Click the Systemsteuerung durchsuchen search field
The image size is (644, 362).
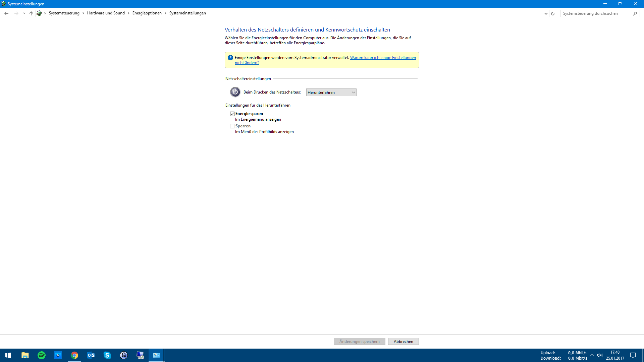point(595,13)
